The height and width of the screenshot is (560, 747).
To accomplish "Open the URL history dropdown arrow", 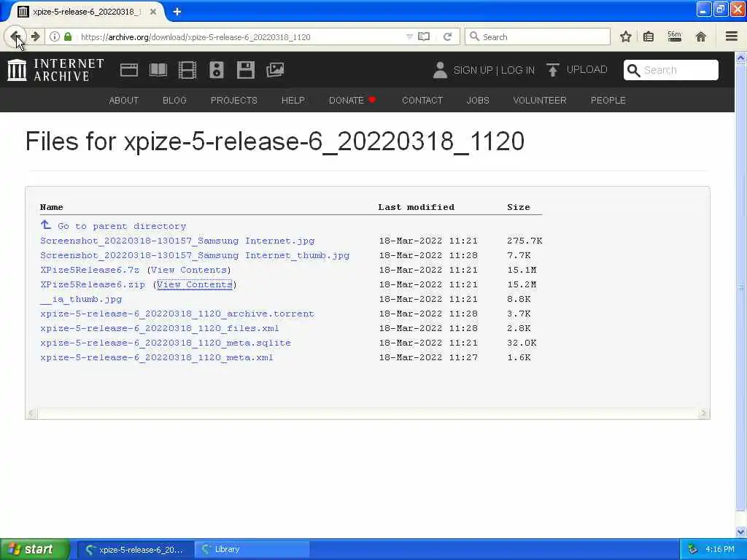I will [x=409, y=36].
